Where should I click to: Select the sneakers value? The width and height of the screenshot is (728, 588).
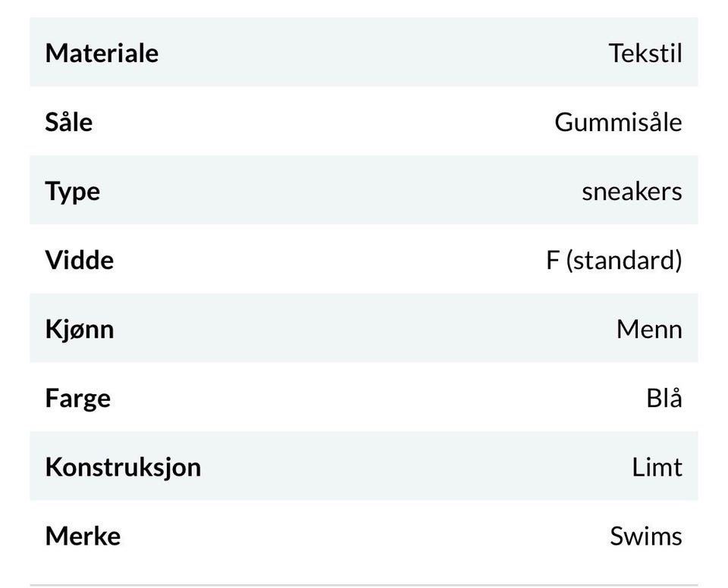tap(632, 191)
